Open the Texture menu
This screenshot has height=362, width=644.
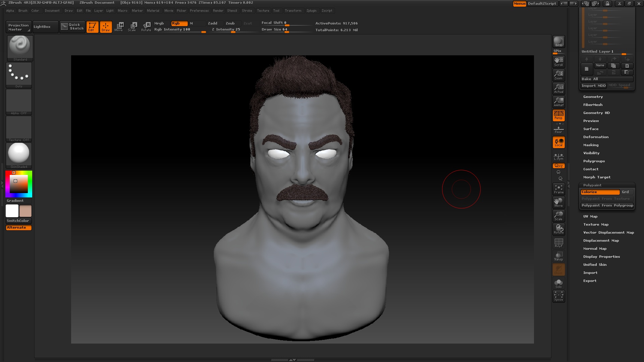point(263,10)
